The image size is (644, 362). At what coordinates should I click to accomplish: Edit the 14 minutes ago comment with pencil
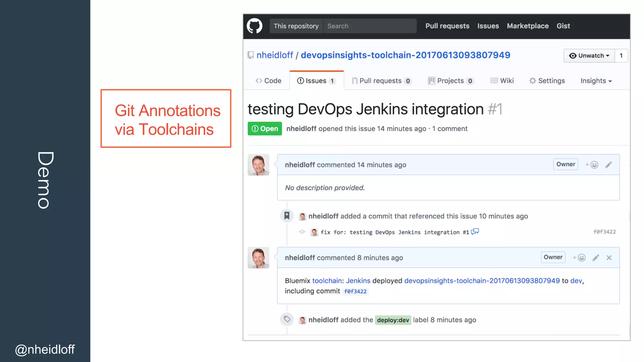tap(608, 165)
